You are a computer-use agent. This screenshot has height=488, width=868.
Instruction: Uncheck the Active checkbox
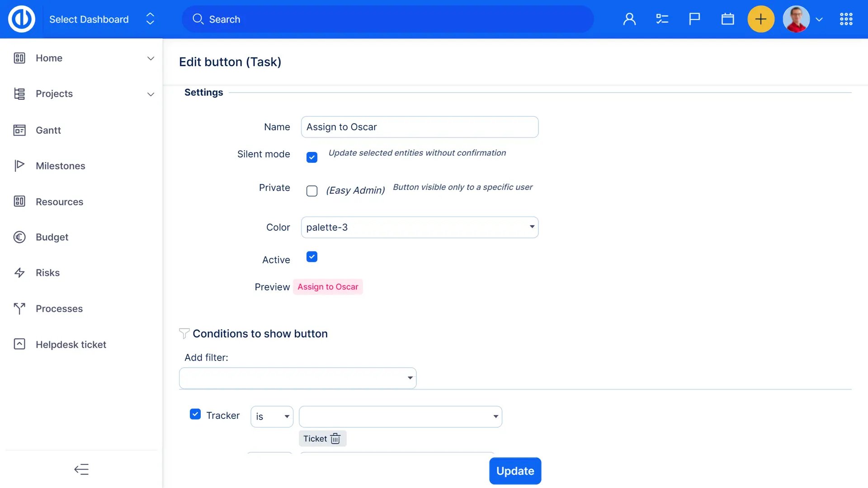coord(312,257)
